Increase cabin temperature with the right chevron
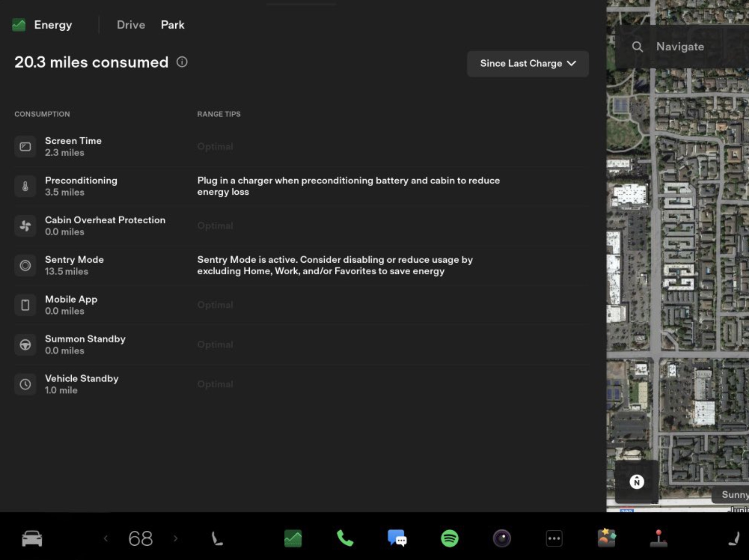The width and height of the screenshot is (749, 560). point(176,538)
